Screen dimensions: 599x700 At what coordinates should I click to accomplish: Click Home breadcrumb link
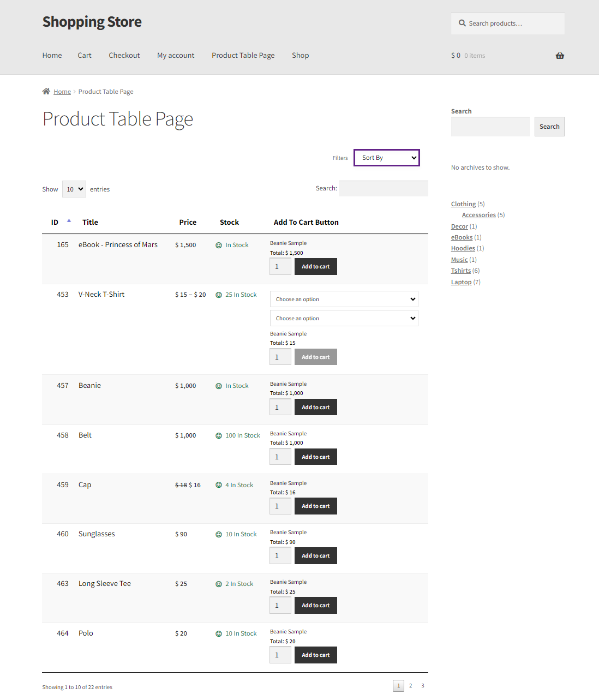click(62, 92)
